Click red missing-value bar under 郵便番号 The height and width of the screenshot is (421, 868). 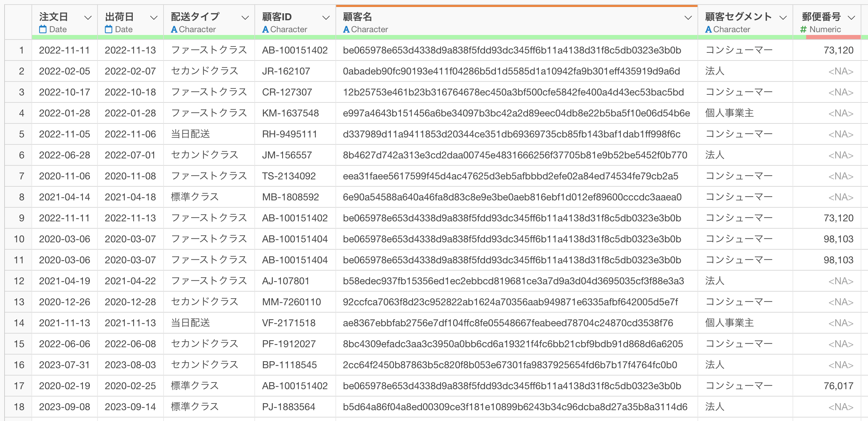833,37
